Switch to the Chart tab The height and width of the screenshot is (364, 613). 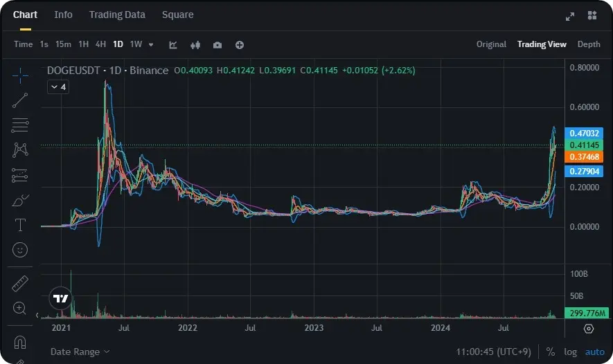(x=25, y=15)
